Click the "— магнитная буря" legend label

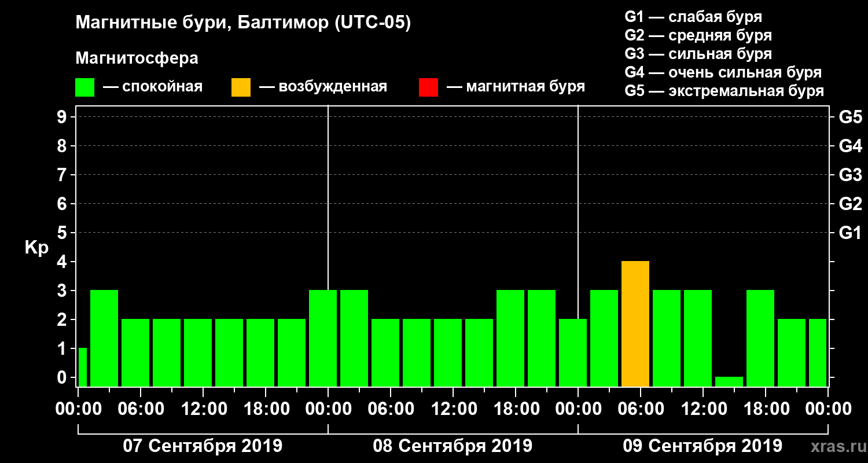coord(516,87)
